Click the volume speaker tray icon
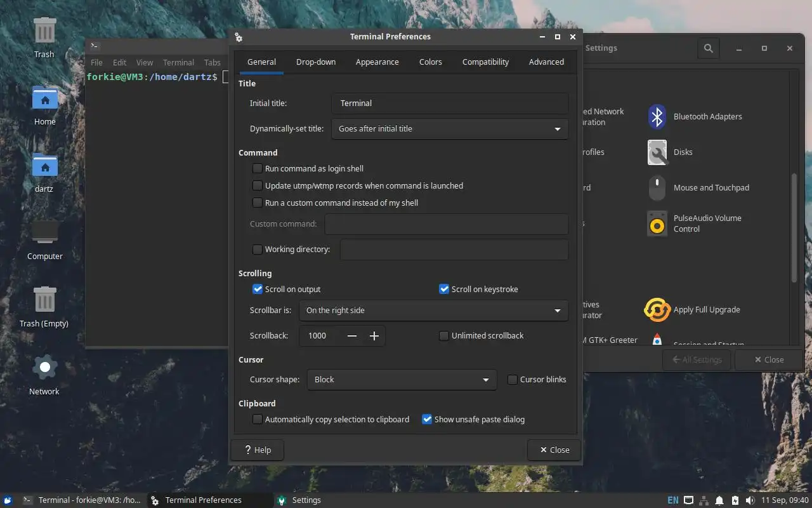Screen dimensions: 812x508 (x=750, y=500)
